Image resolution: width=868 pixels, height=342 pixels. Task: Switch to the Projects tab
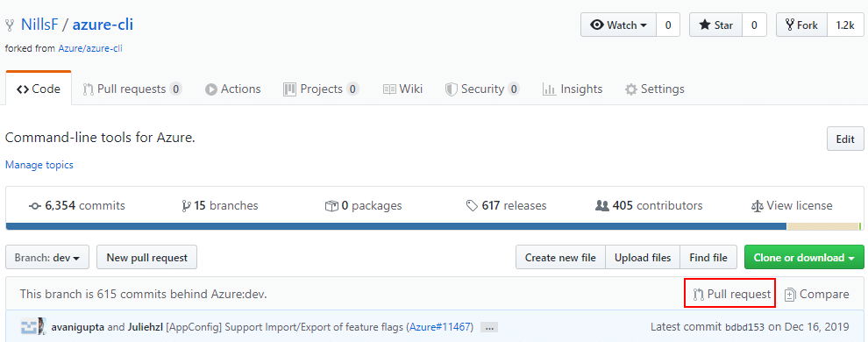point(321,89)
